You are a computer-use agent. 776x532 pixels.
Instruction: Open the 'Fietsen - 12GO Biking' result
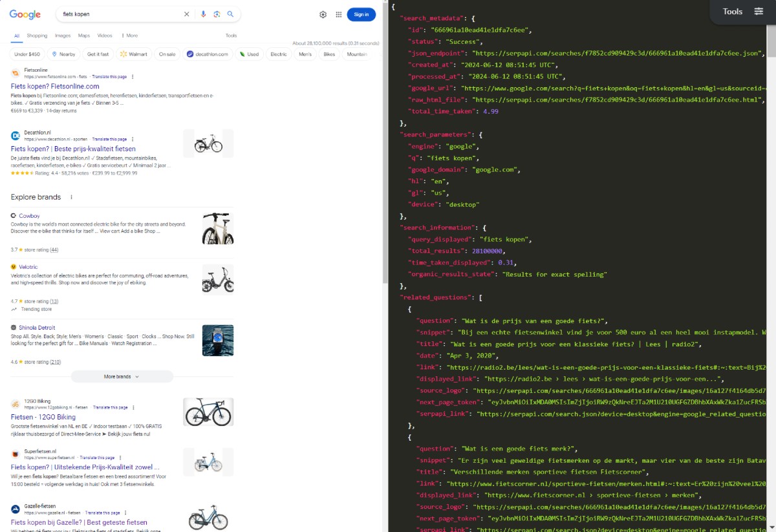pos(43,417)
